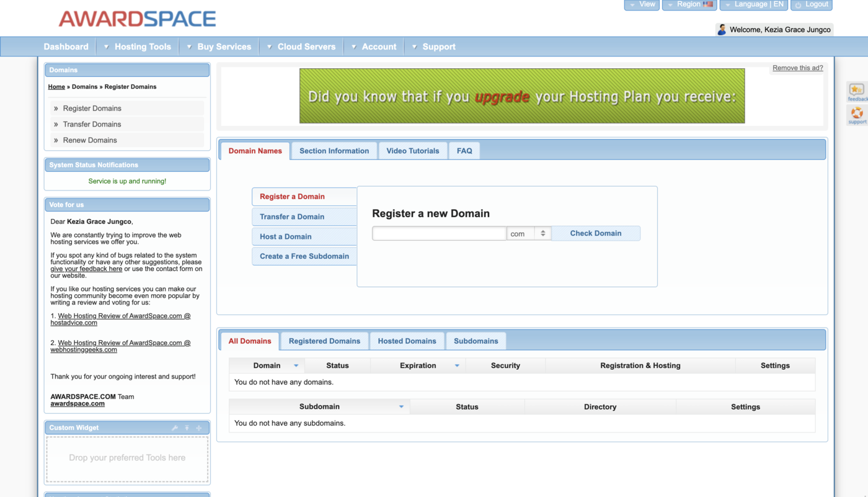Image resolution: width=868 pixels, height=497 pixels.
Task: Open Transfer Domains in the sidebar
Action: (x=92, y=124)
